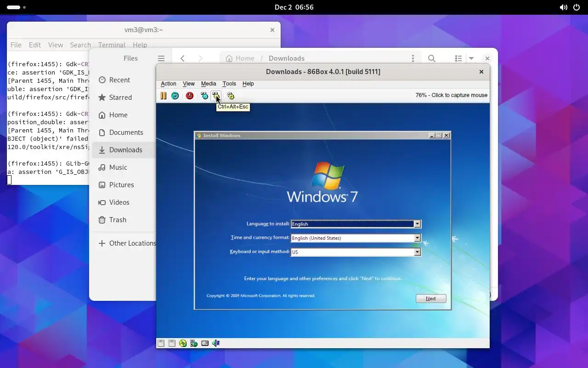Open the terminal View menu
588x368 pixels.
click(x=56, y=45)
